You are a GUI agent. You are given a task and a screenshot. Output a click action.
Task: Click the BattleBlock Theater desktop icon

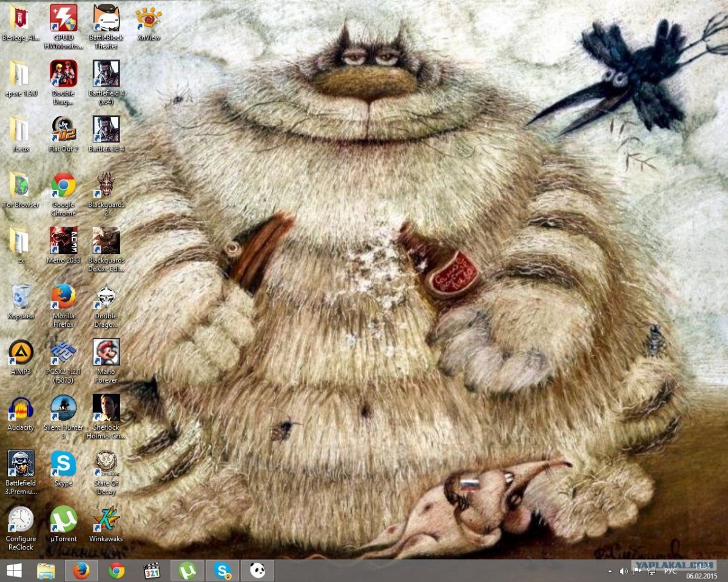click(106, 18)
